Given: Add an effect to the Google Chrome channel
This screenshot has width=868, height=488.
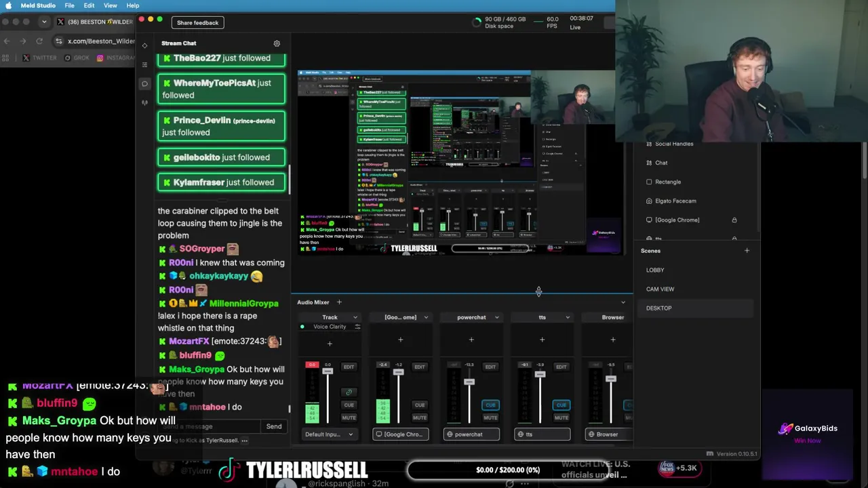Looking at the screenshot, I should tap(400, 340).
